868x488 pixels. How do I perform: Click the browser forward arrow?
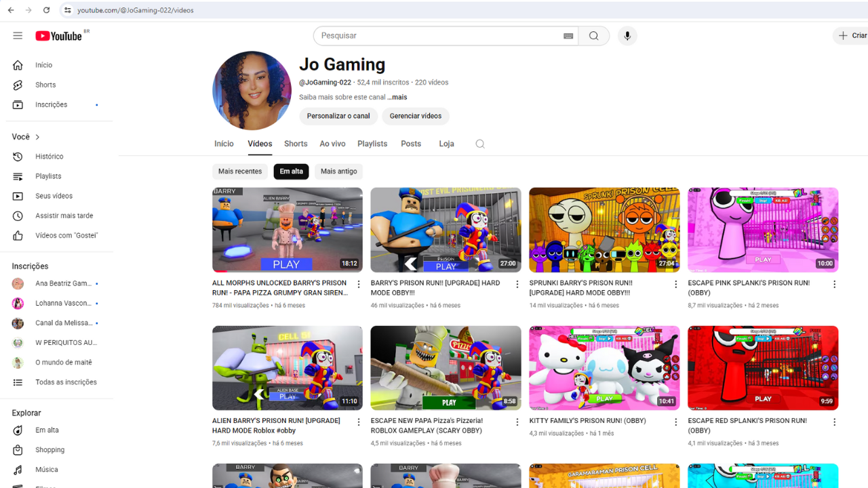pyautogui.click(x=28, y=10)
